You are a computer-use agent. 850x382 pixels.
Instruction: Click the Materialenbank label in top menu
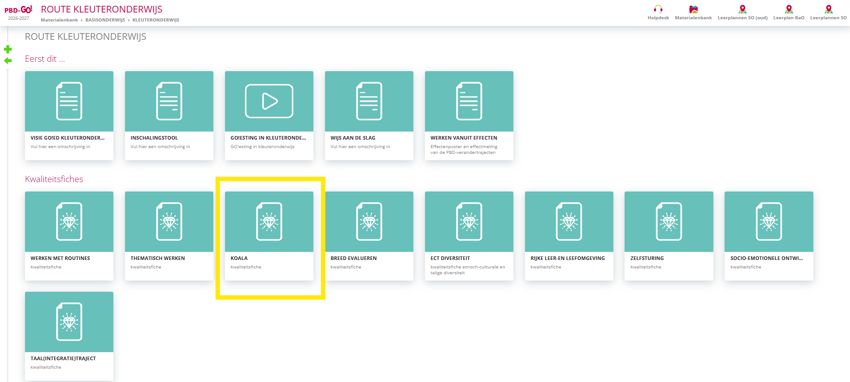693,18
